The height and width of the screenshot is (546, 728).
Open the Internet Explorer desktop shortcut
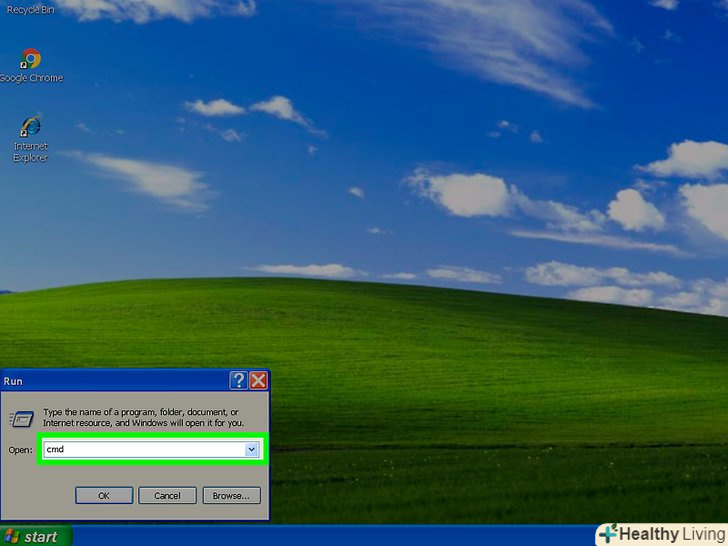coord(31,139)
